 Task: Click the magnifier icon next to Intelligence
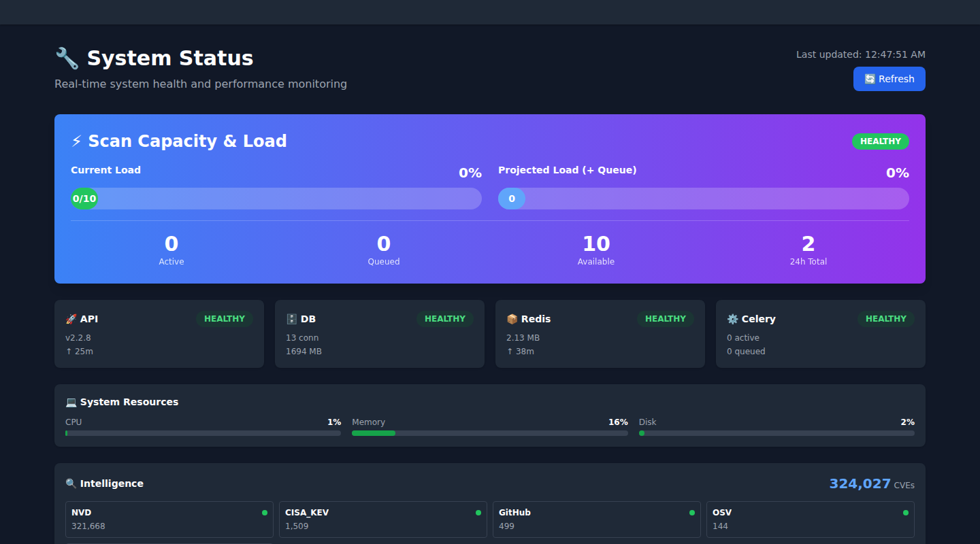pyautogui.click(x=71, y=483)
